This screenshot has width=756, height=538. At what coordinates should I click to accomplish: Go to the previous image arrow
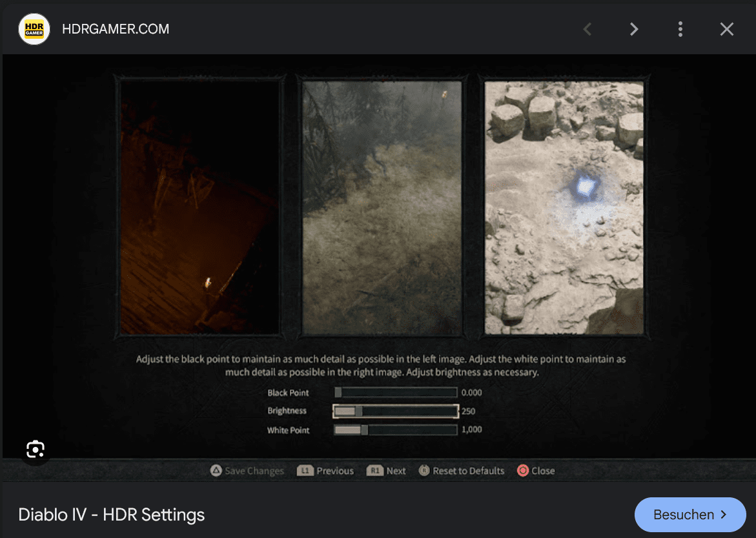587,30
